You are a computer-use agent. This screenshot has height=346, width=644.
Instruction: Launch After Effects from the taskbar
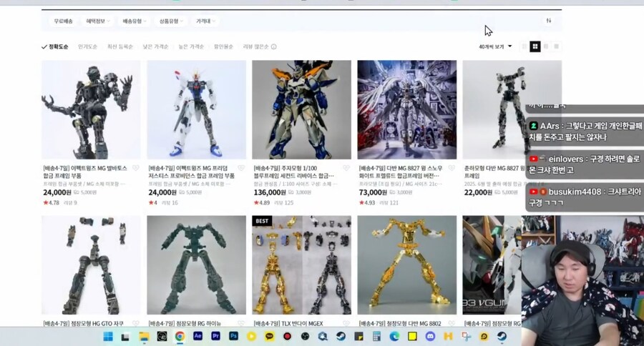pyautogui.click(x=197, y=336)
